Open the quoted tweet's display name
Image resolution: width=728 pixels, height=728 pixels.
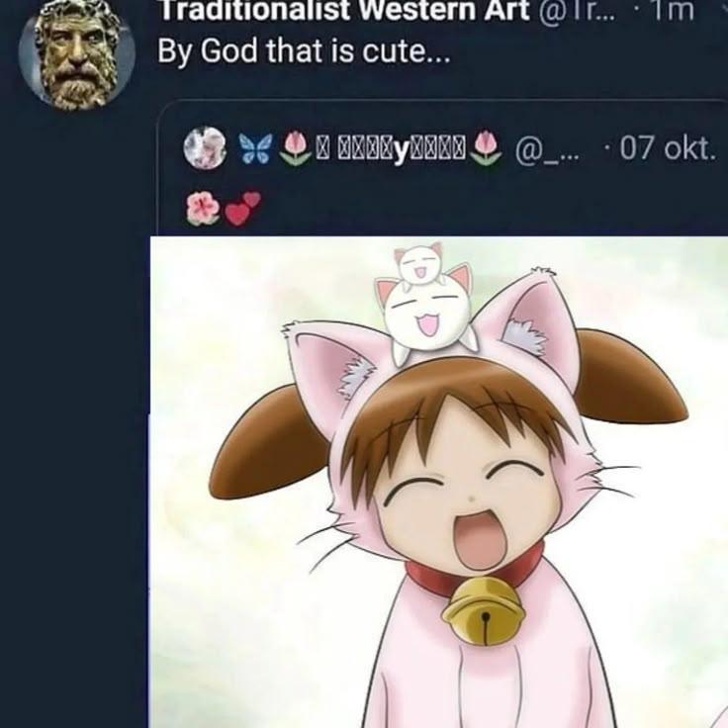(x=392, y=149)
